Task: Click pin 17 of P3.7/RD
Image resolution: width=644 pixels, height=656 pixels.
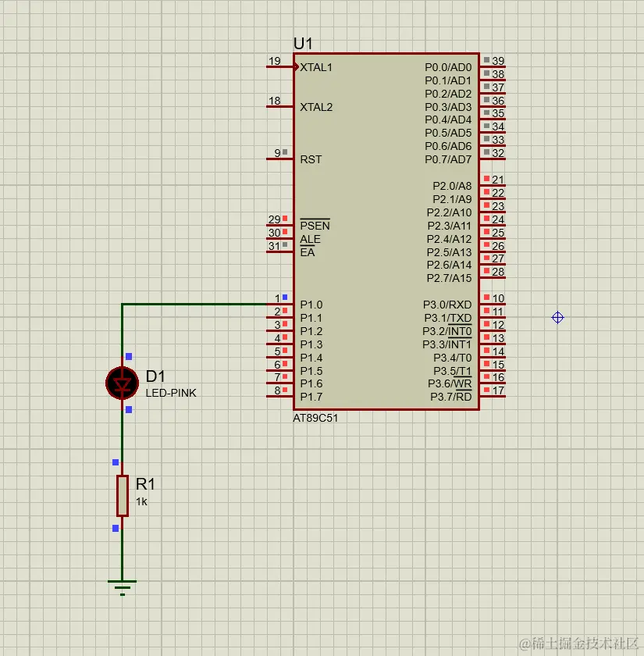Action: click(493, 396)
